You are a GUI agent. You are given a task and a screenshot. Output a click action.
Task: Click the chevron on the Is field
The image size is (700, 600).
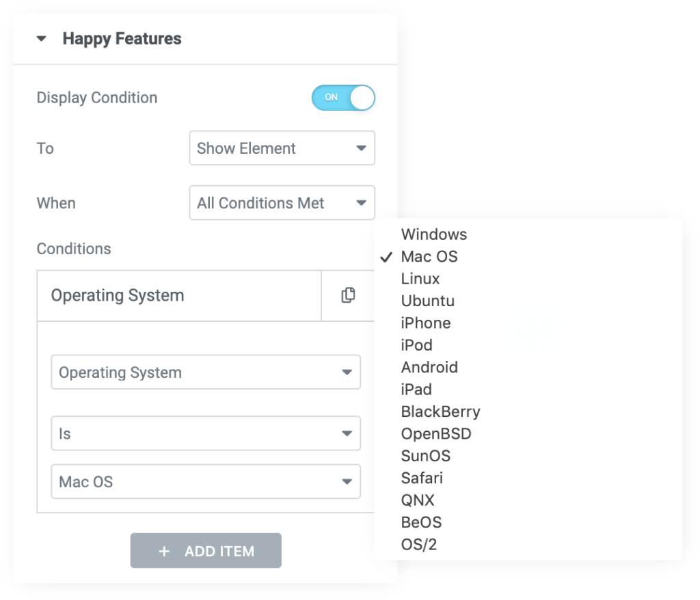click(348, 433)
